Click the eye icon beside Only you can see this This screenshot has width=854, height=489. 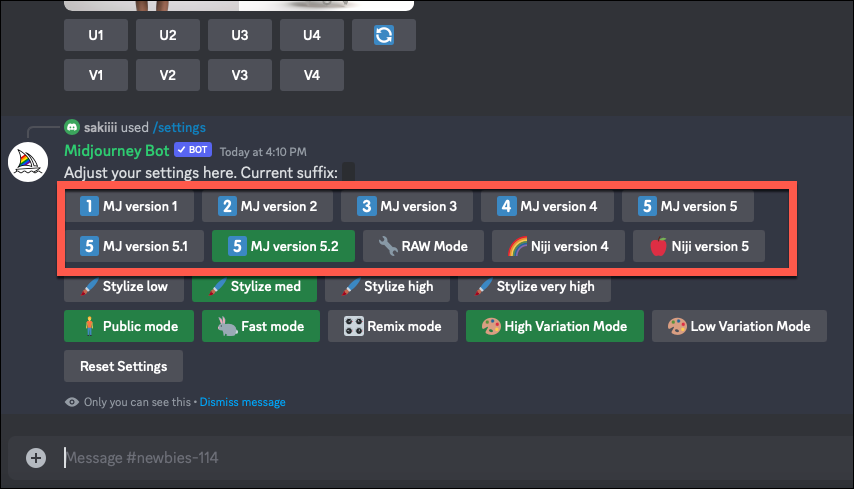click(x=71, y=402)
